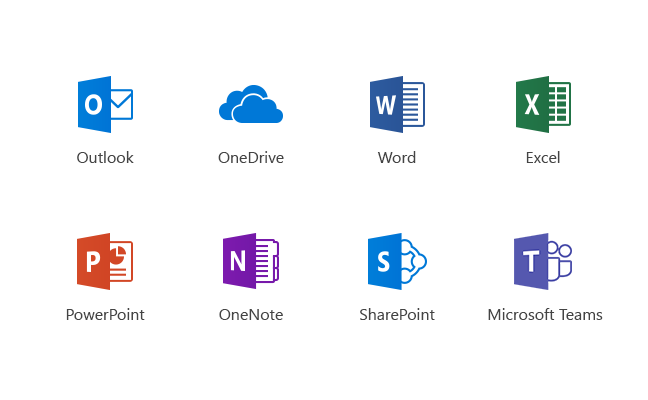
Task: Open the green Excel icon
Action: [542, 104]
